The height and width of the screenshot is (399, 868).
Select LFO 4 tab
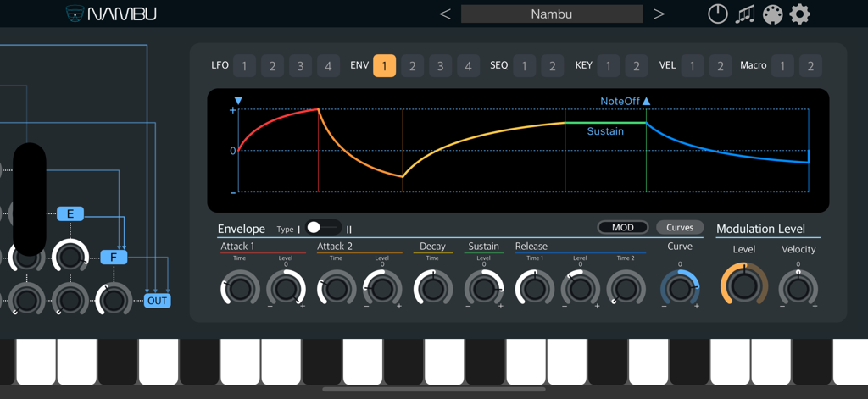point(328,66)
